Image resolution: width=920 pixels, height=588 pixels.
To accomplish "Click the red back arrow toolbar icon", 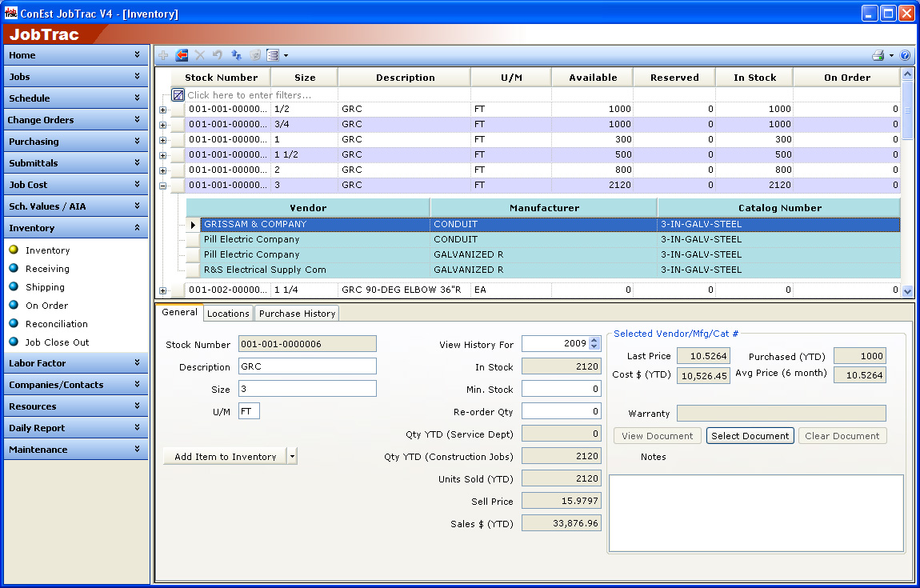I will coord(182,55).
